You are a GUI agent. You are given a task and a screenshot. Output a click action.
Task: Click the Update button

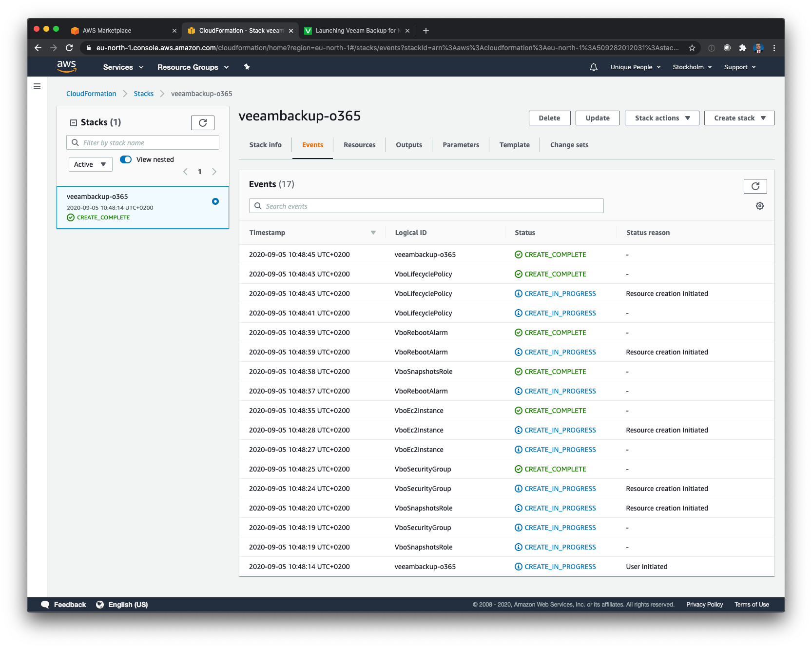coord(598,118)
